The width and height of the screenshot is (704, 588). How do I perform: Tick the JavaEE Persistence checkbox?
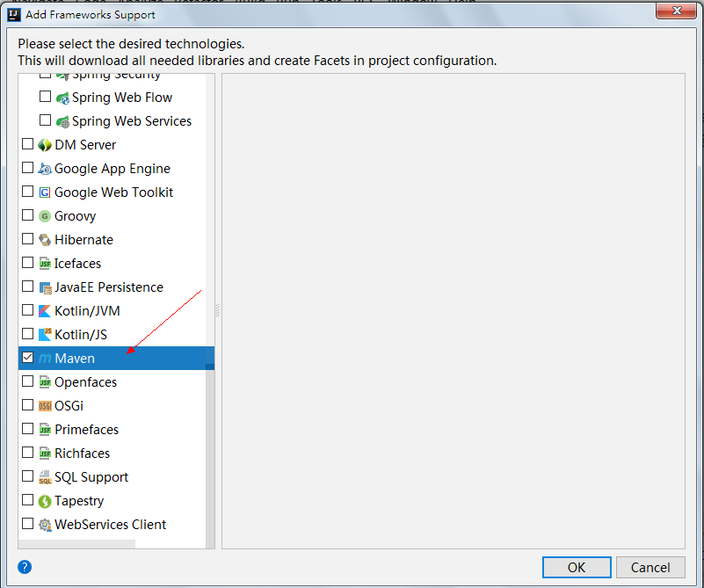[28, 287]
